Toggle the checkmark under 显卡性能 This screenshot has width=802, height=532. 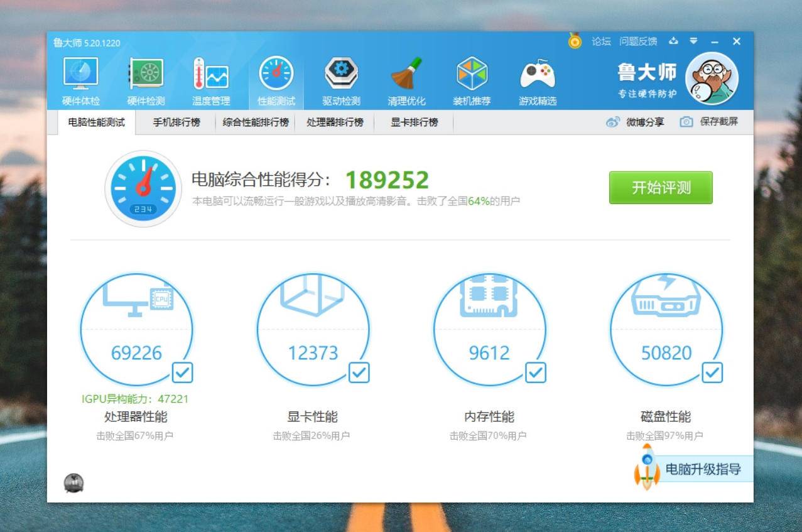pyautogui.click(x=359, y=374)
